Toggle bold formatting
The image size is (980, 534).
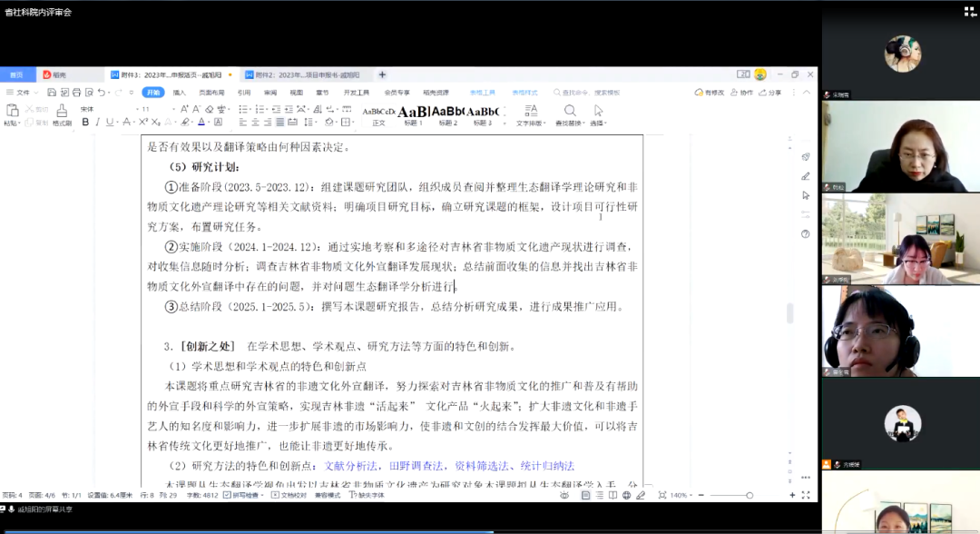84,122
